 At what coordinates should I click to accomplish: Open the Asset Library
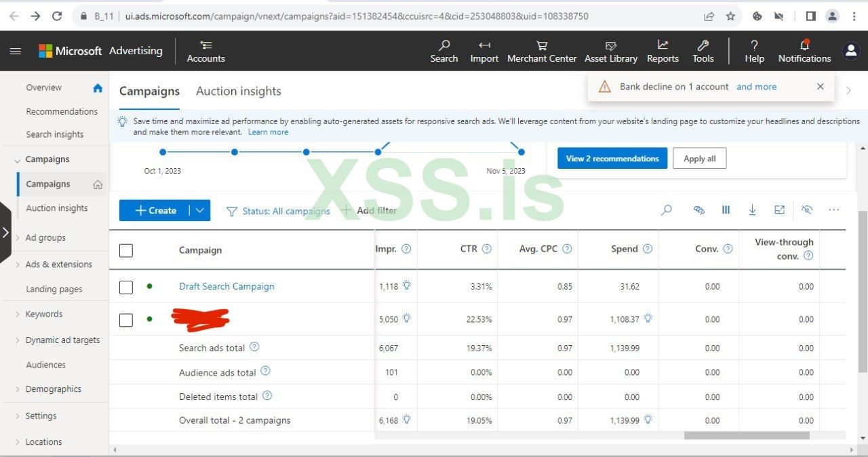click(611, 52)
